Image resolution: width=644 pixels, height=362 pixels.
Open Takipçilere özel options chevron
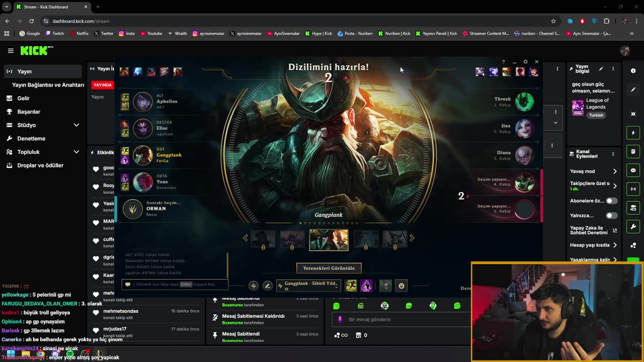614,186
